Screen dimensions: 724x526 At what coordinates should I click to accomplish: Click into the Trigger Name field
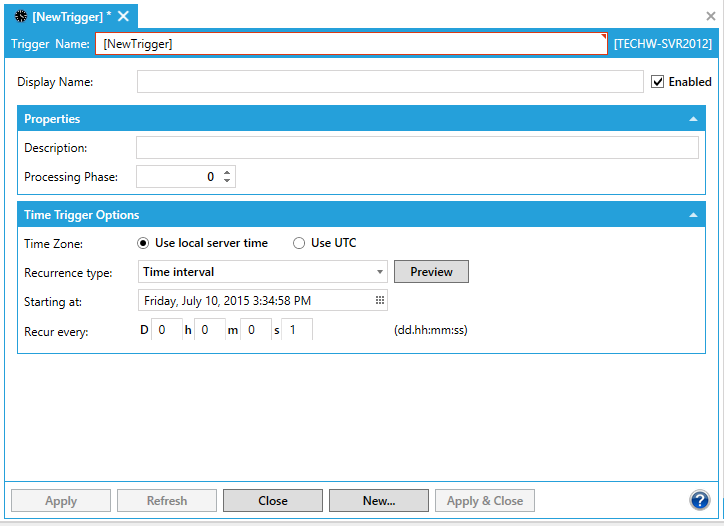pos(350,44)
